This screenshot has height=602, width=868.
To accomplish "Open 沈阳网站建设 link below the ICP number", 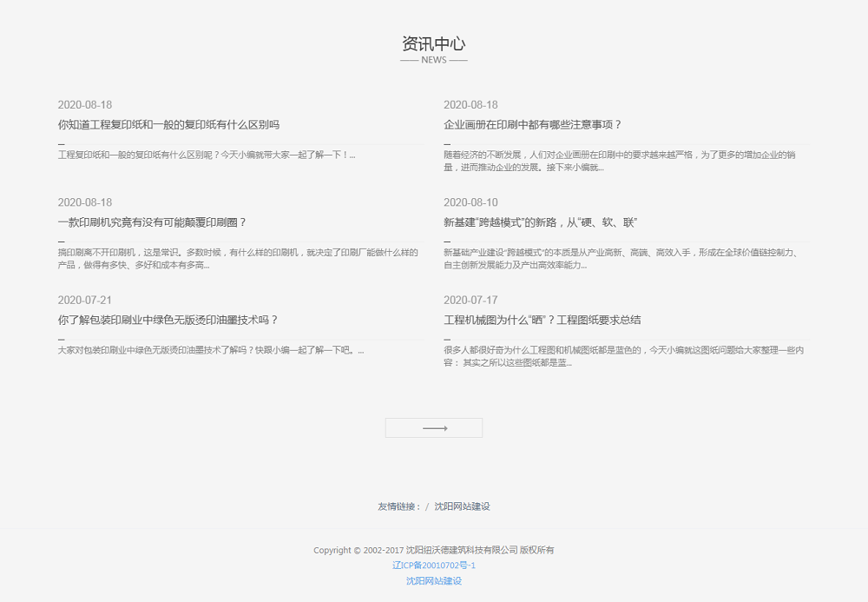I will coord(434,581).
